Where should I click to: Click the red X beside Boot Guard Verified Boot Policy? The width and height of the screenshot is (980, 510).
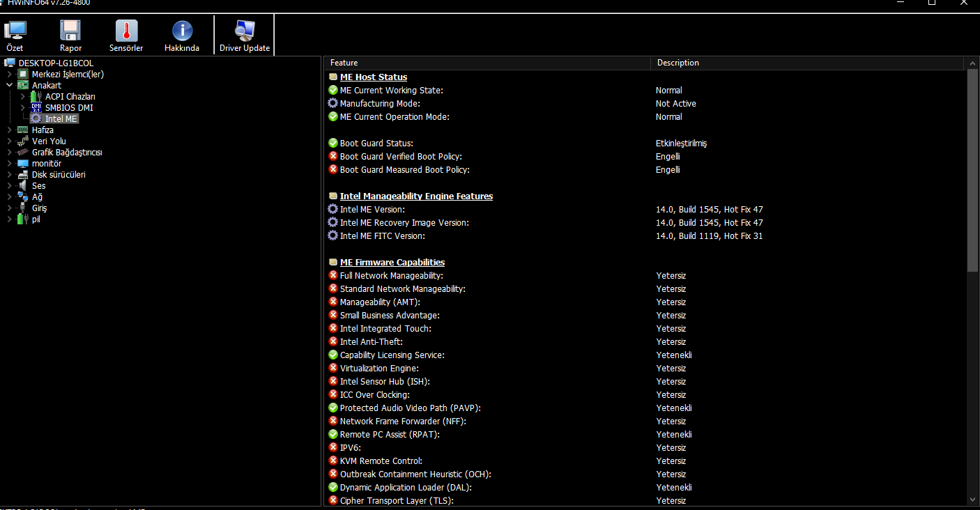(x=333, y=156)
